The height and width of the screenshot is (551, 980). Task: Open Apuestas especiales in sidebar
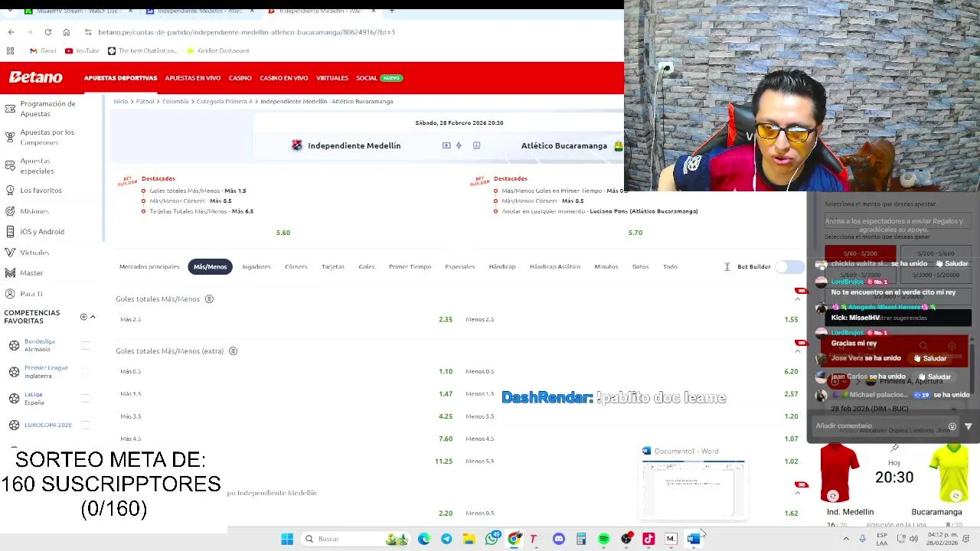tap(37, 166)
